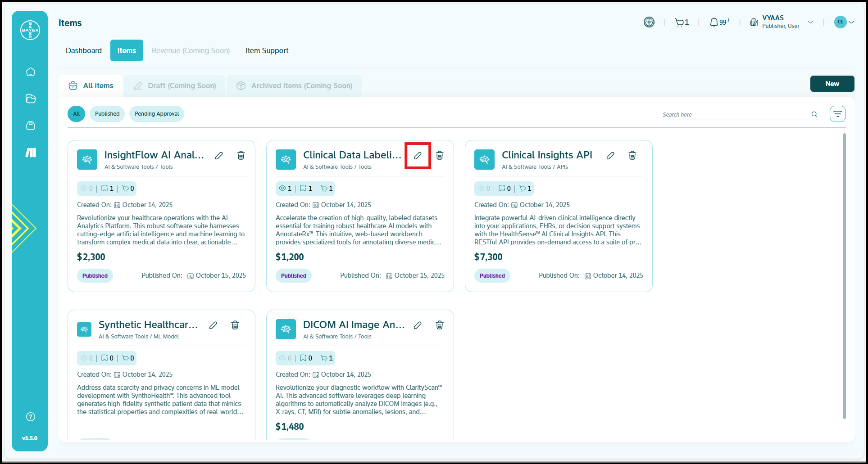Go to home icon in sidebar
The width and height of the screenshot is (868, 464).
31,72
